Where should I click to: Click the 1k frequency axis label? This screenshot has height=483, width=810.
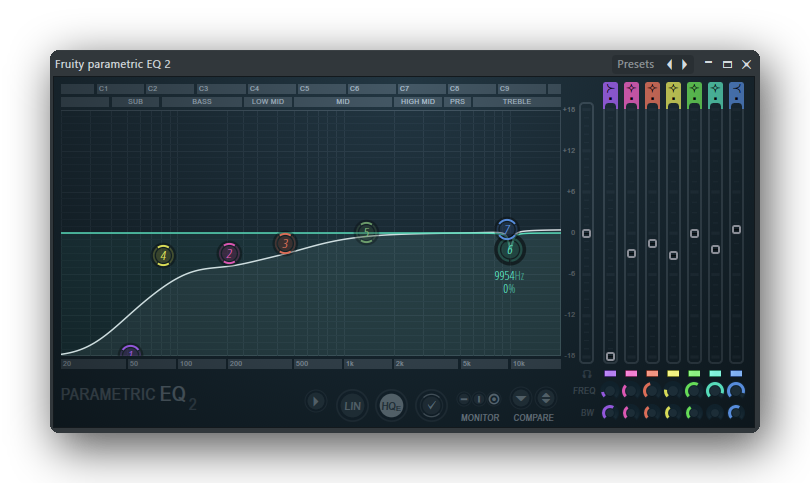pyautogui.click(x=350, y=364)
